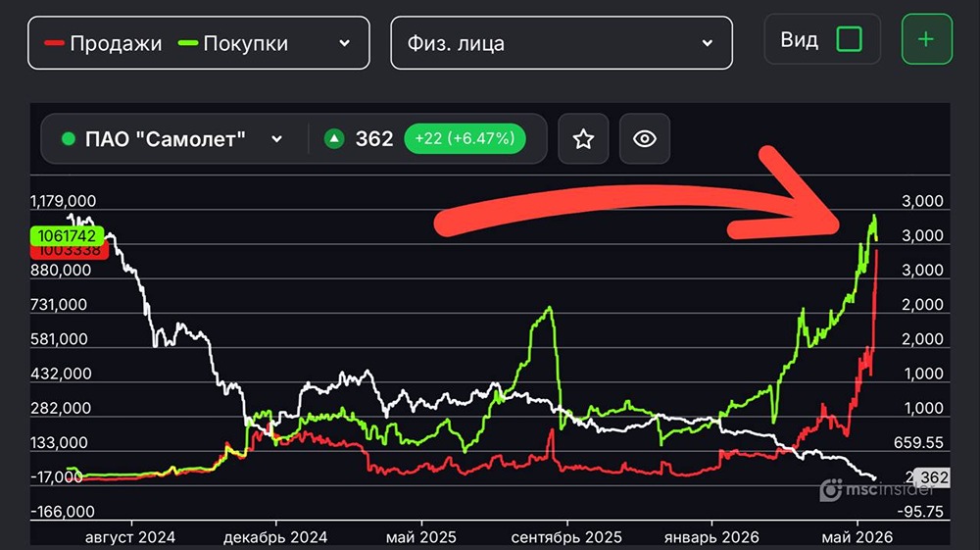The width and height of the screenshot is (980, 550).
Task: Click the +22 (+6.47%) change badge
Action: click(x=465, y=138)
